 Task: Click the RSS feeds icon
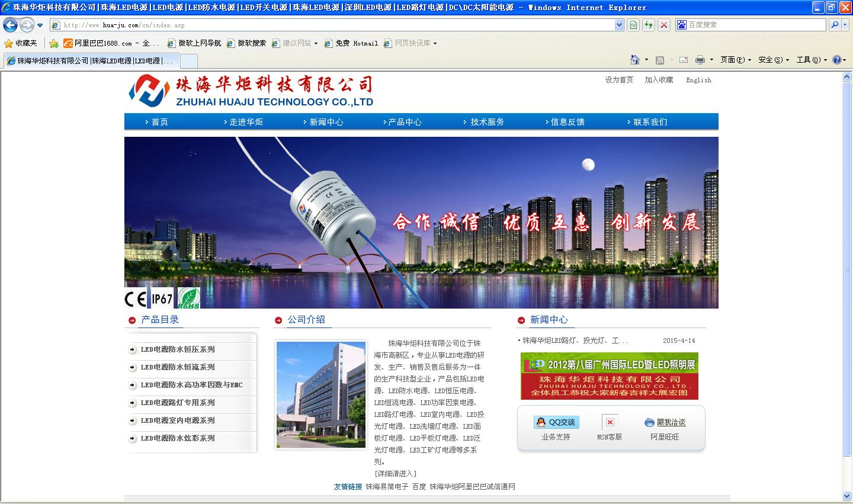click(660, 60)
